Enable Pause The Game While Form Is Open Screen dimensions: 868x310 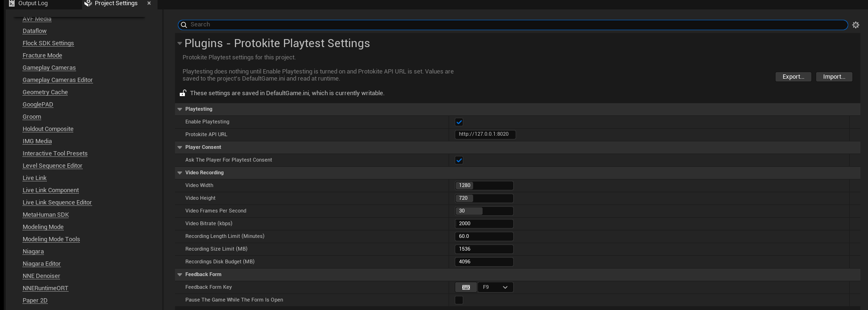[x=459, y=300]
